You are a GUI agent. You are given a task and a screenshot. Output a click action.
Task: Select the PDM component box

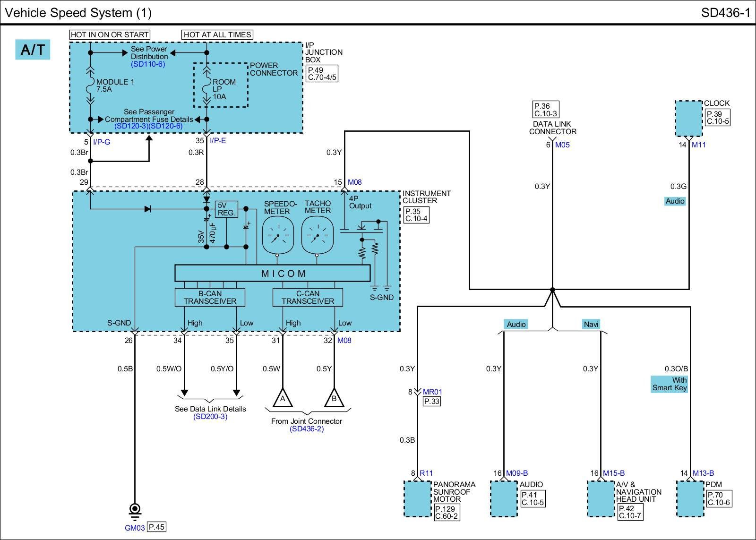point(690,498)
